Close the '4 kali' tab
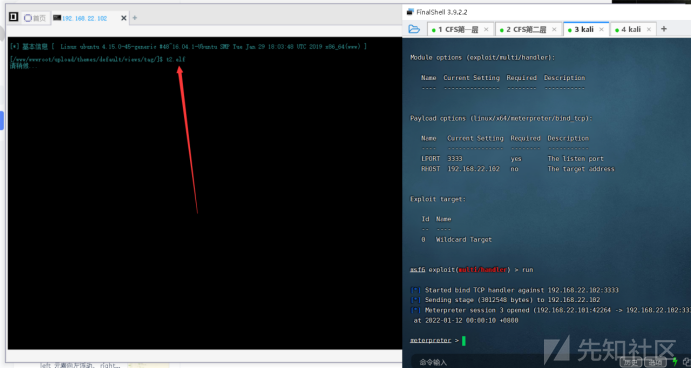 click(649, 30)
